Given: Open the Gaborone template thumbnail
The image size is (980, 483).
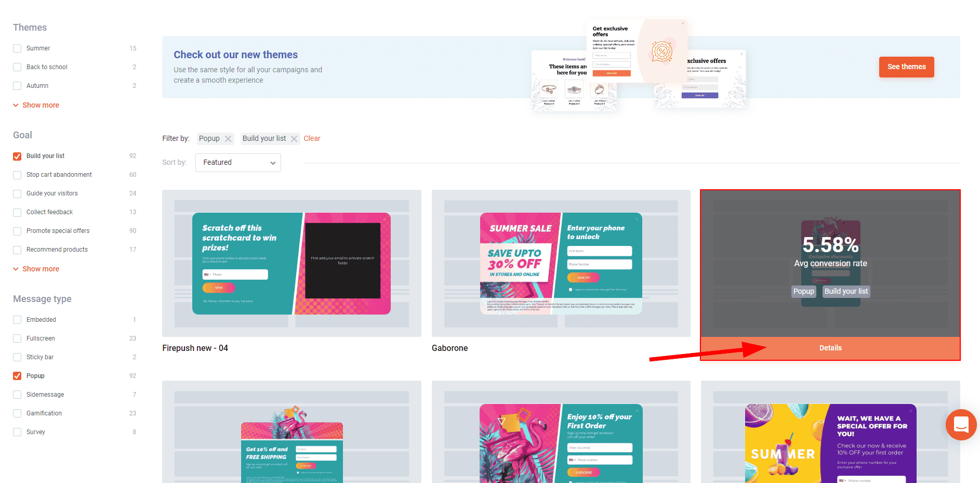Looking at the screenshot, I should pos(561,263).
